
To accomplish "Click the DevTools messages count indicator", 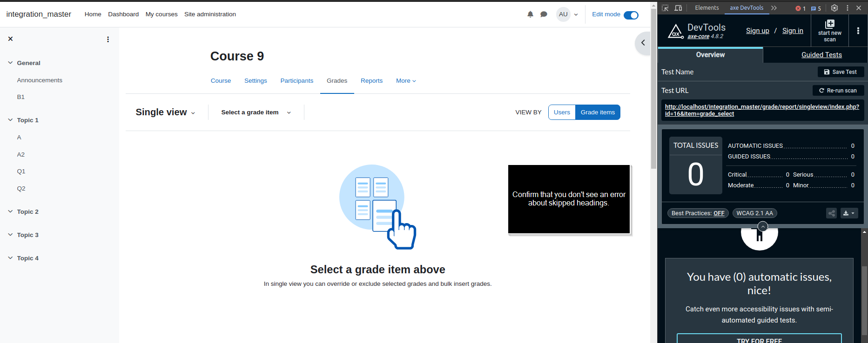I will (x=816, y=8).
